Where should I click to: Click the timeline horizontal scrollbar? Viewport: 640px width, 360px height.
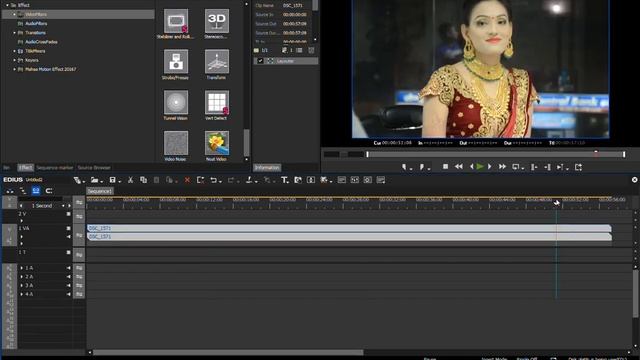click(x=228, y=352)
